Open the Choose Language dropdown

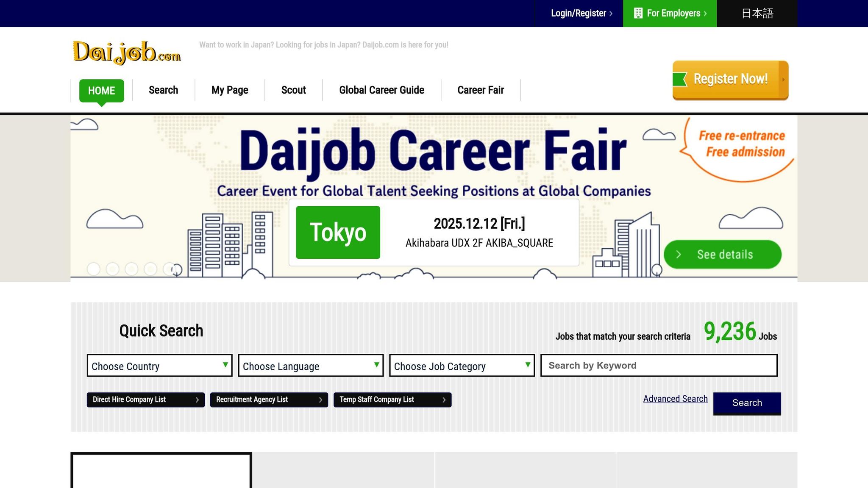[x=311, y=366]
